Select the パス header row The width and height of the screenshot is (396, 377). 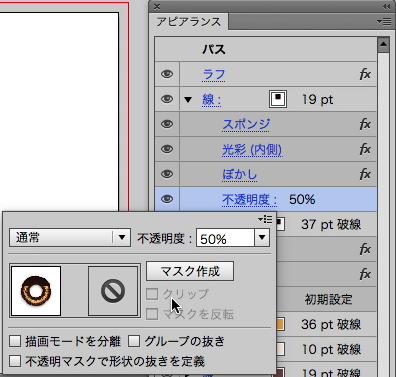click(266, 49)
